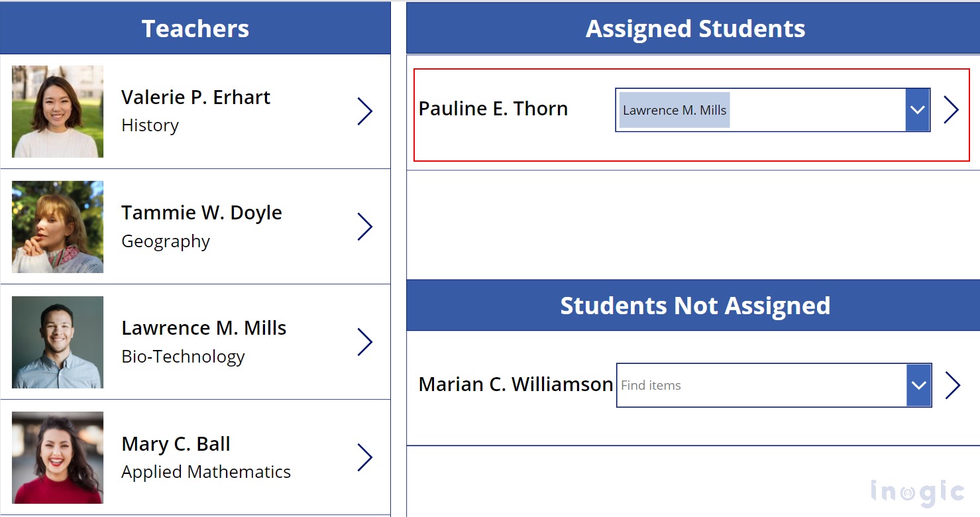This screenshot has width=980, height=517.
Task: Click the Assigned Students header
Action: pos(695,29)
